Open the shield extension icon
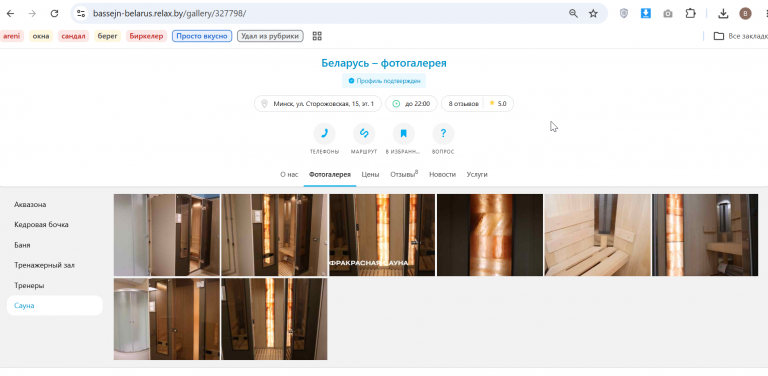Image resolution: width=768 pixels, height=376 pixels. [624, 14]
